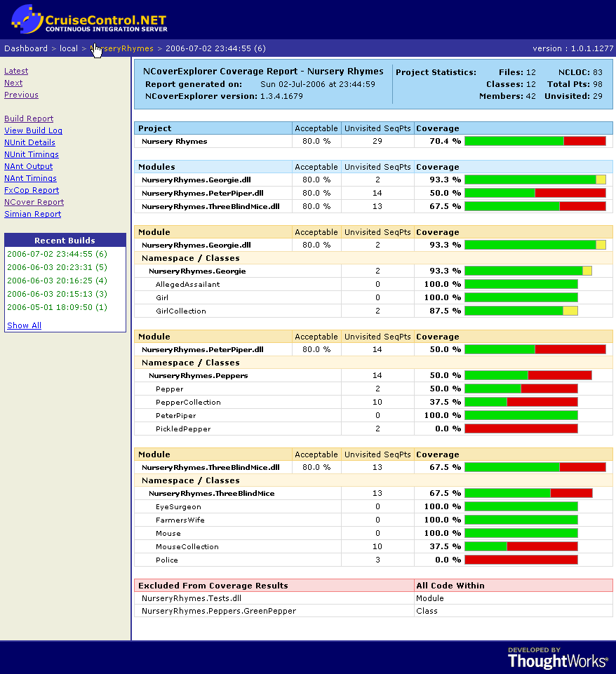Open View Build Log
This screenshot has width=616, height=674.
(33, 130)
